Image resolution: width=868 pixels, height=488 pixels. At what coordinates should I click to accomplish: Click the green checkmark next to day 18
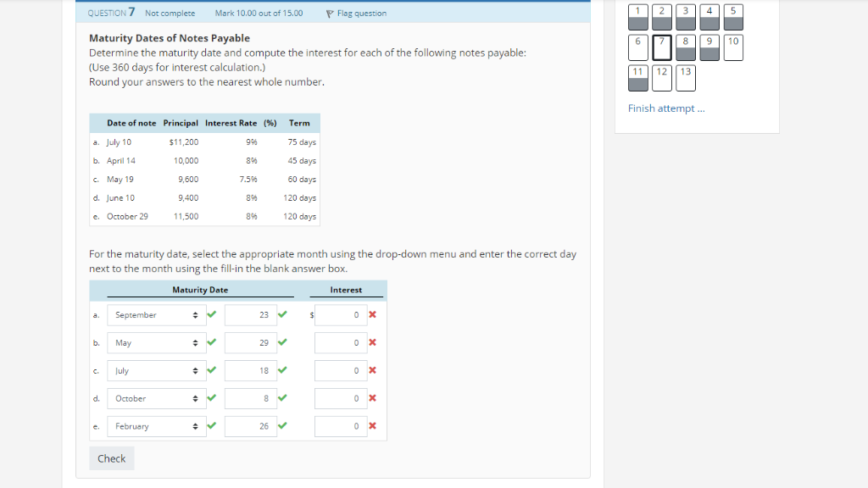click(282, 370)
